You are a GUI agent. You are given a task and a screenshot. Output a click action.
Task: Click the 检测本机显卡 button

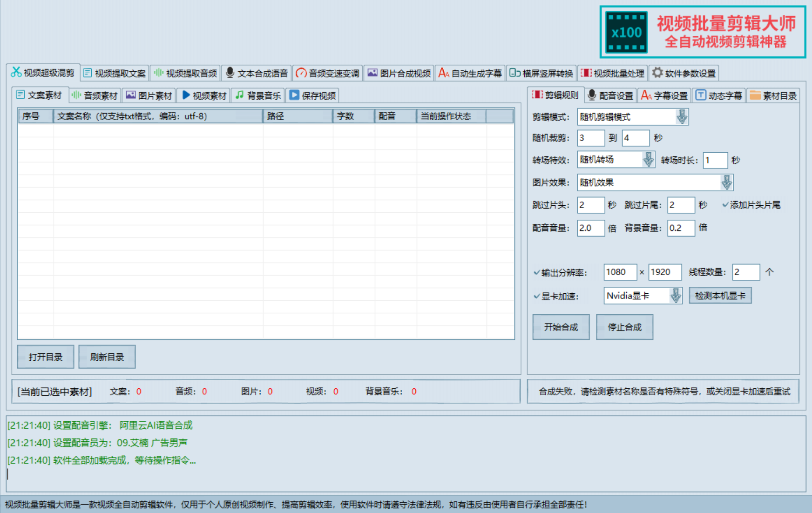click(x=720, y=296)
